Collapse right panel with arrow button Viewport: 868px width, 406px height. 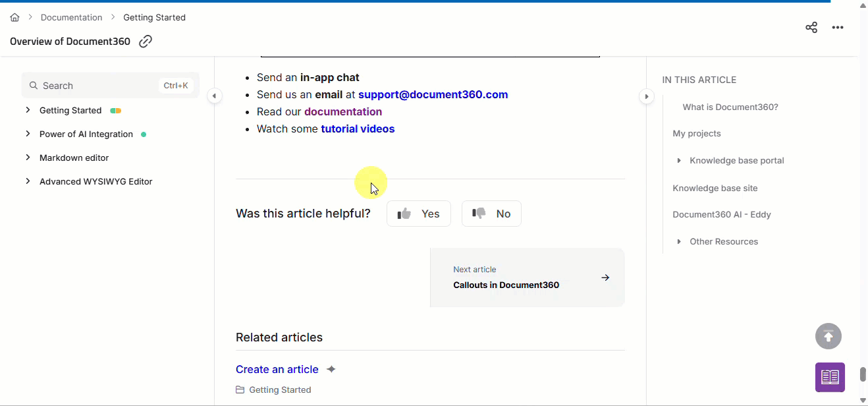[x=647, y=96]
